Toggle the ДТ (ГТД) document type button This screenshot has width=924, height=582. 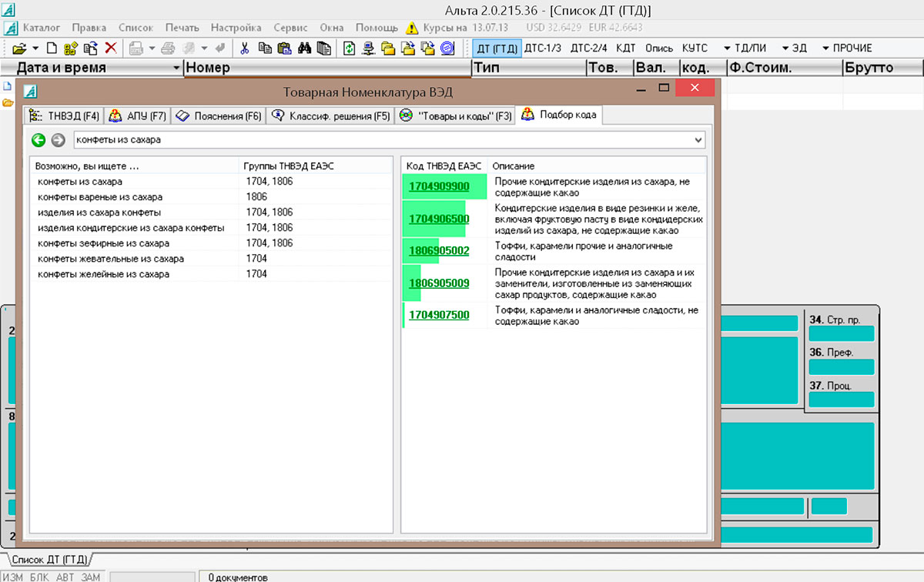click(x=497, y=48)
